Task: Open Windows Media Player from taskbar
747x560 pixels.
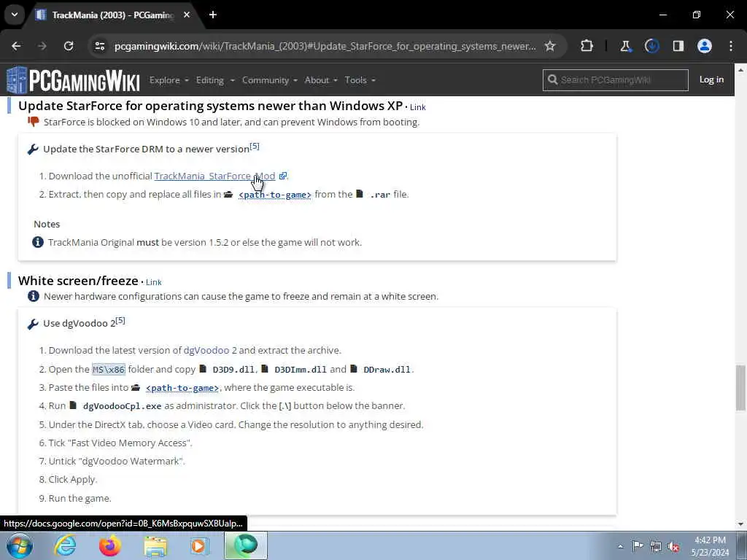Action: pyautogui.click(x=199, y=545)
